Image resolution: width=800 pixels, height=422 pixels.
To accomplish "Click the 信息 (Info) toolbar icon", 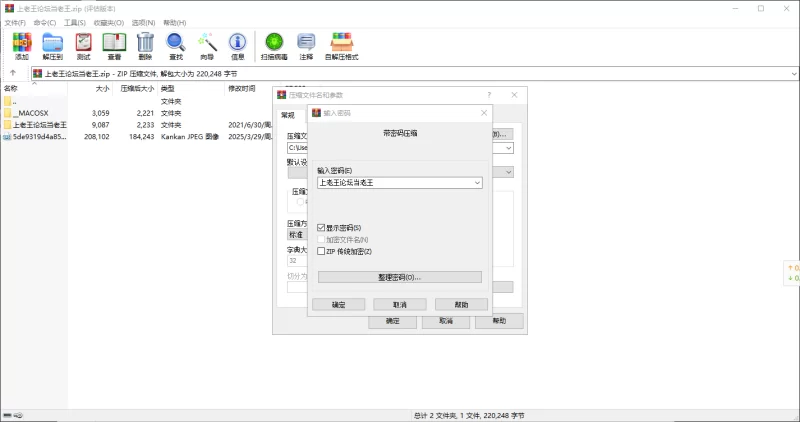I will pyautogui.click(x=238, y=43).
